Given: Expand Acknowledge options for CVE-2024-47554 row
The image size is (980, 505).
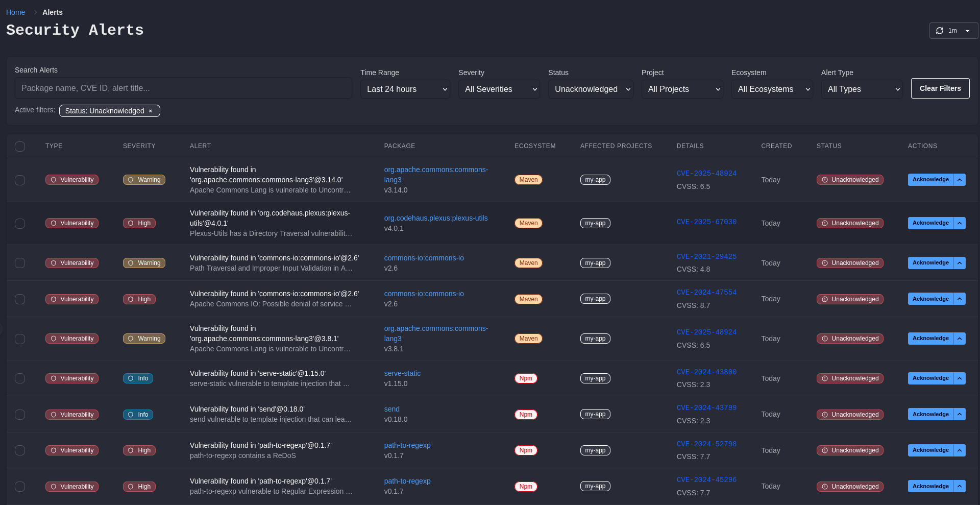Looking at the screenshot, I should 960,299.
